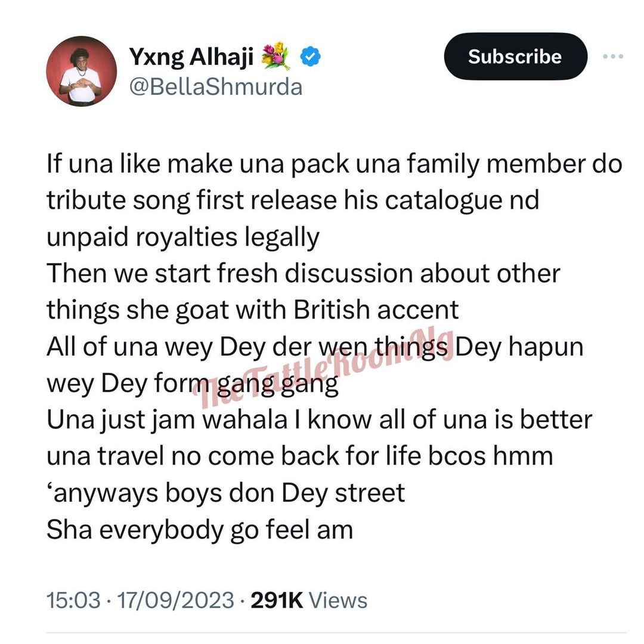The width and height of the screenshot is (644, 644).
Task: Click the 'Una just jam wahala' line
Action: pos(319,420)
